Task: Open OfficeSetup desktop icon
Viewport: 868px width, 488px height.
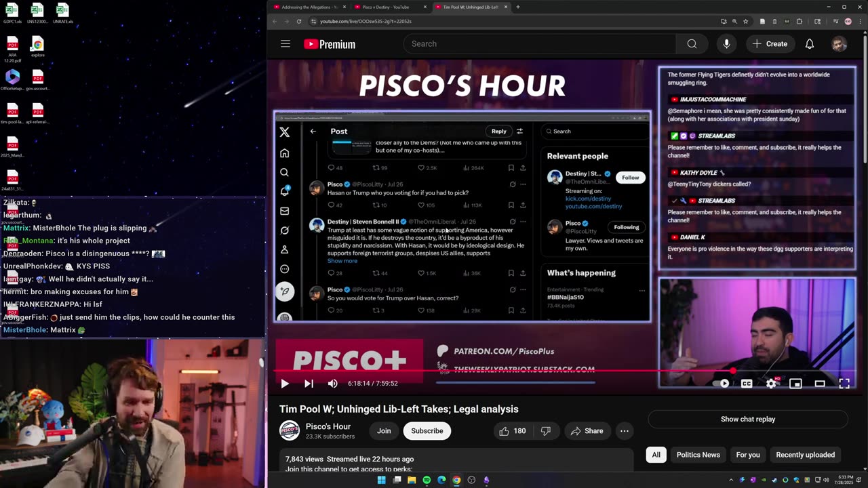Action: point(12,80)
